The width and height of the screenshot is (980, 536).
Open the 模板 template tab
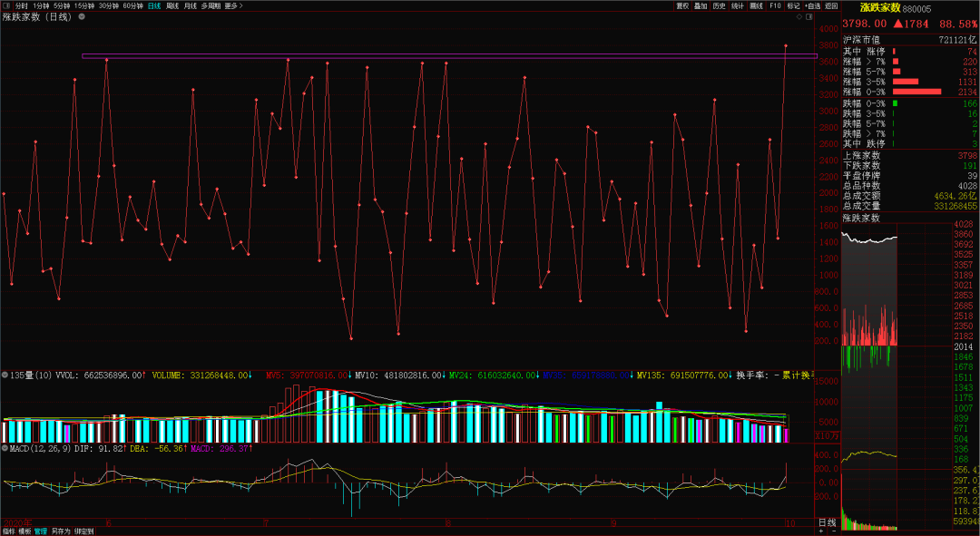(24, 531)
